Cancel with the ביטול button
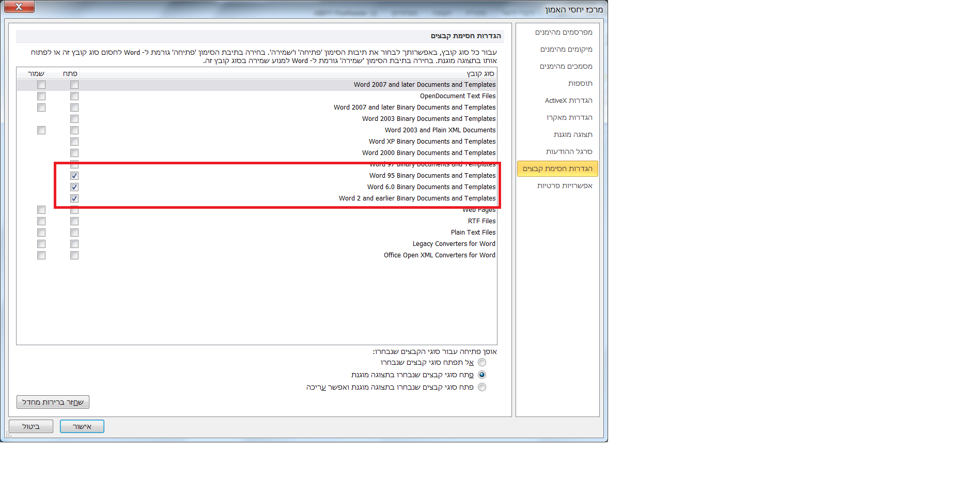Screen dimensions: 980x494 click(31, 427)
